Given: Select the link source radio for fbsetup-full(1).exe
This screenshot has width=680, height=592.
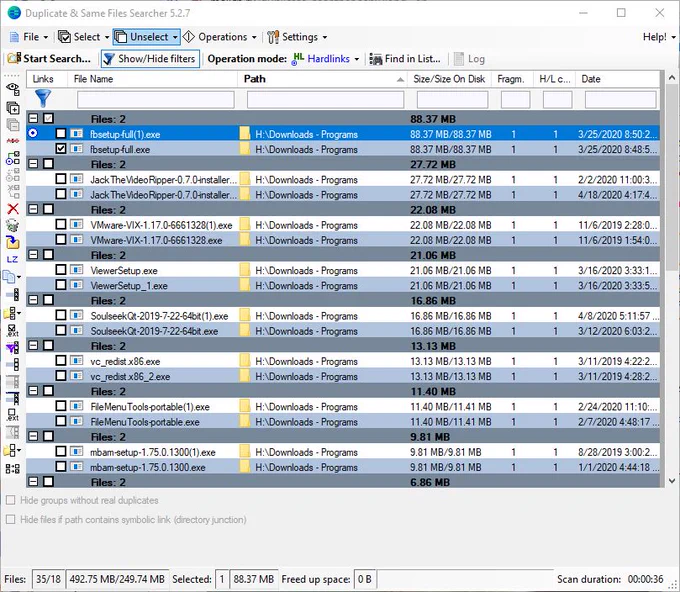Looking at the screenshot, I should 33,134.
